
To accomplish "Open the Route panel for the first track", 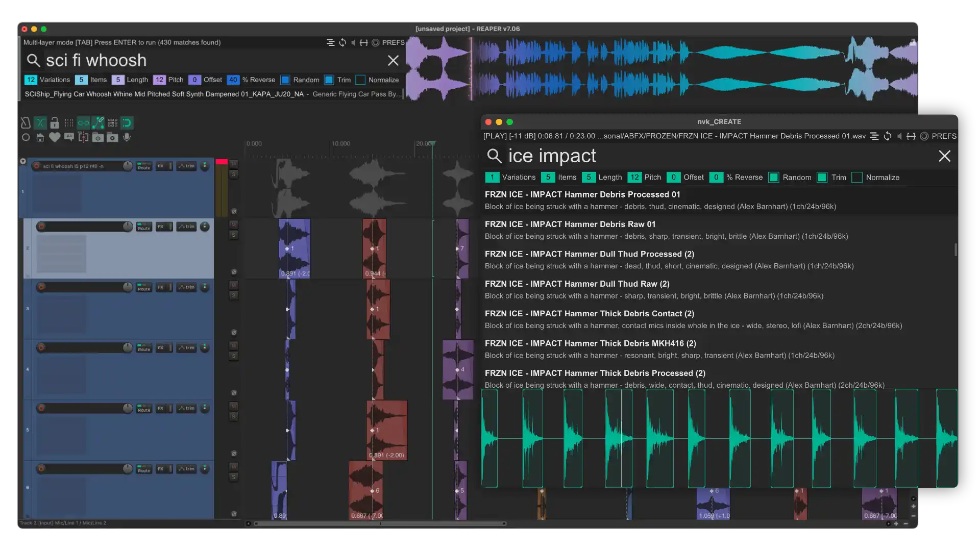I will tap(144, 166).
